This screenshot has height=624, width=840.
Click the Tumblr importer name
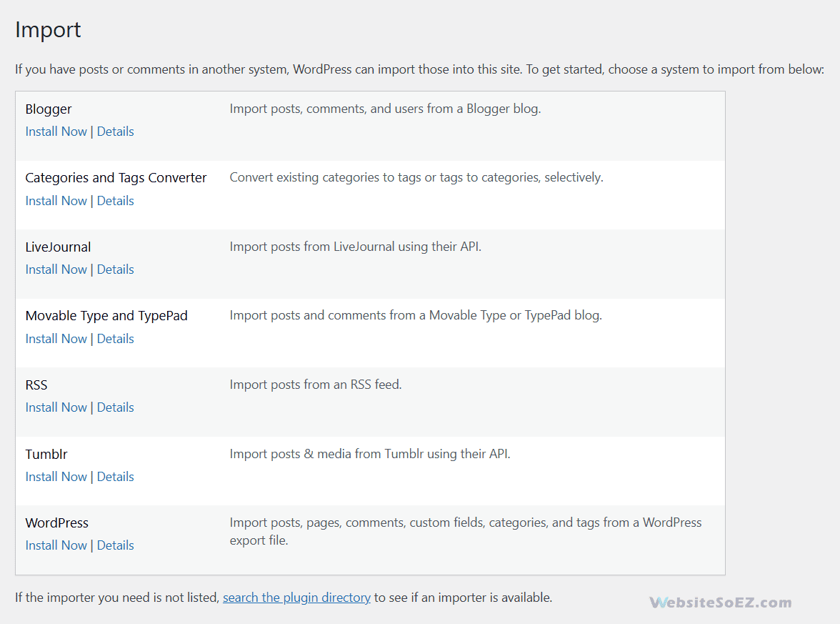click(46, 454)
